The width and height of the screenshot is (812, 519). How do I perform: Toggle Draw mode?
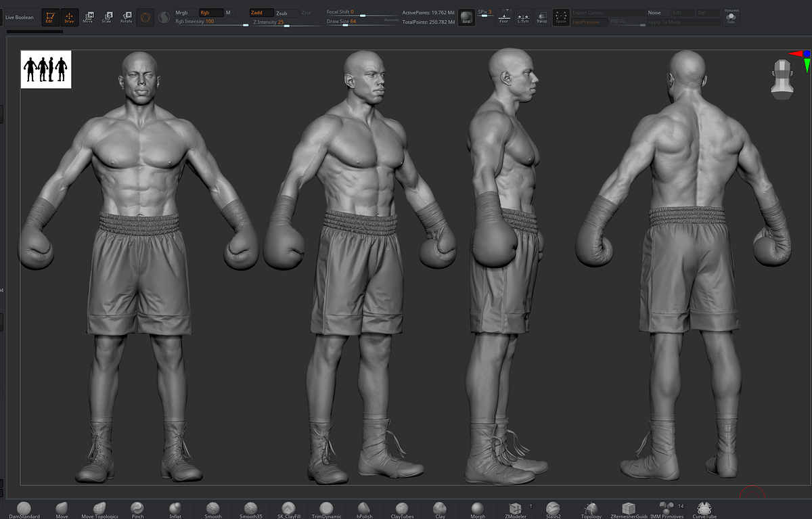point(69,17)
